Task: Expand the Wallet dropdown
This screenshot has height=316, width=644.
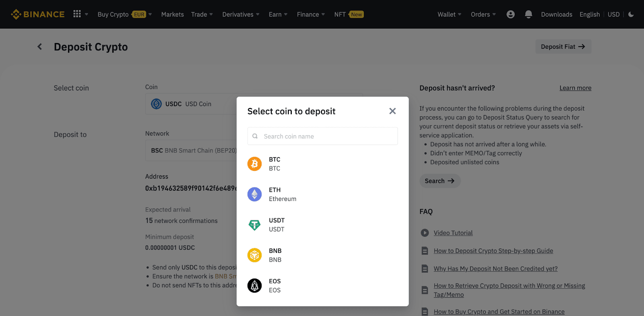Action: pos(450,14)
